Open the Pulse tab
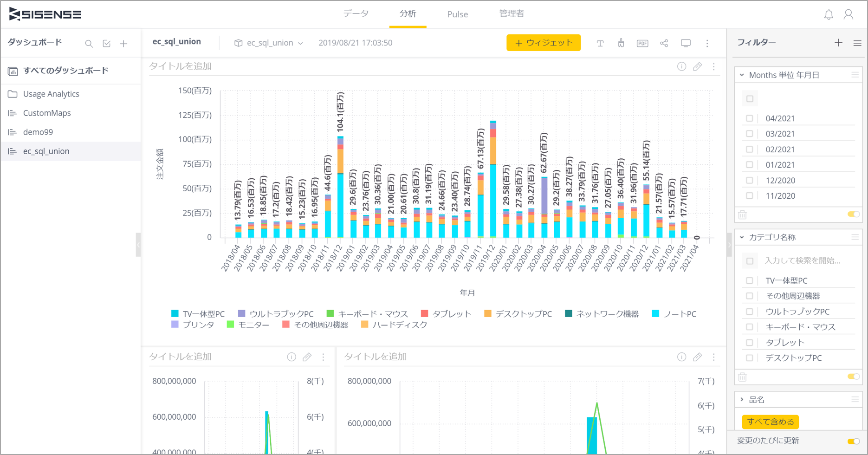This screenshot has width=868, height=455. pyautogui.click(x=457, y=14)
